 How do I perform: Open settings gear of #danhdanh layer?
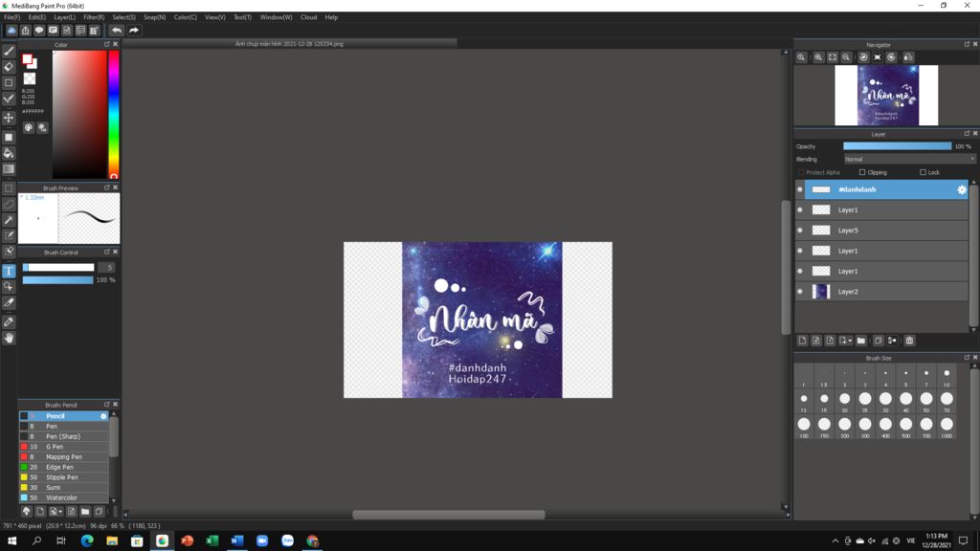961,189
